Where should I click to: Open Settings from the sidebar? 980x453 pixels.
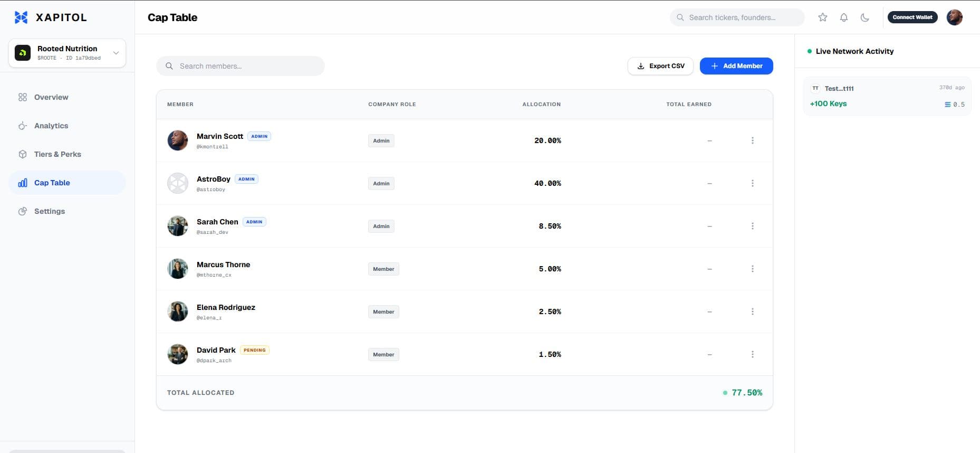67,211
